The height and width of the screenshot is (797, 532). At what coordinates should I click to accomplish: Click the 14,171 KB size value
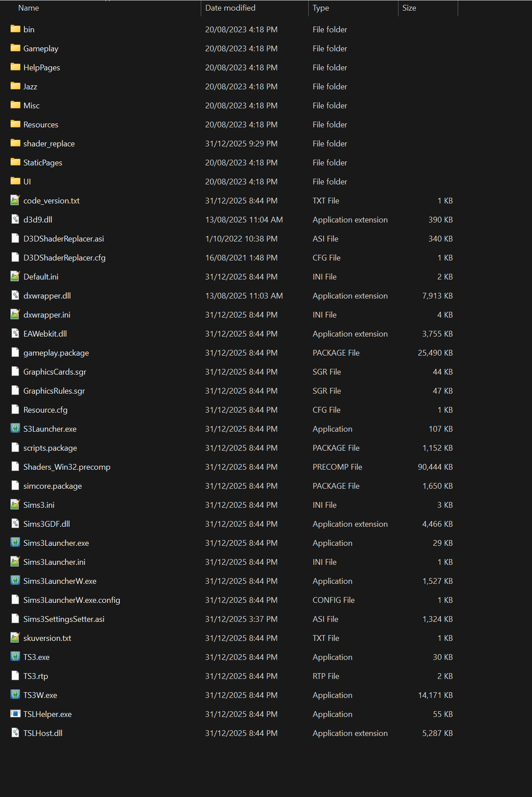(x=435, y=695)
